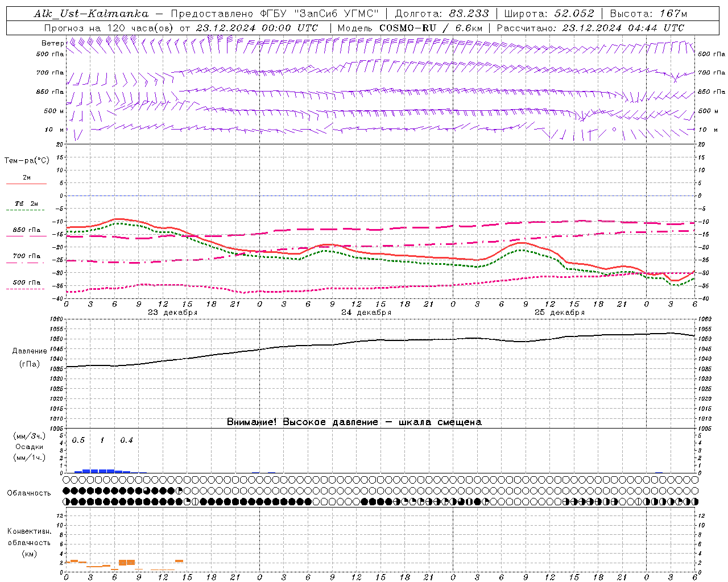Image resolution: width=728 pixels, height=582 pixels.
Task: Click the Ветер wind panel label
Action: pos(52,43)
